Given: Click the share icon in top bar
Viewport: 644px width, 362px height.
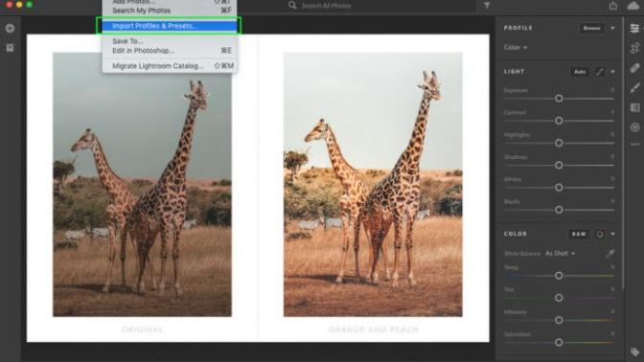Looking at the screenshot, I should (x=613, y=6).
